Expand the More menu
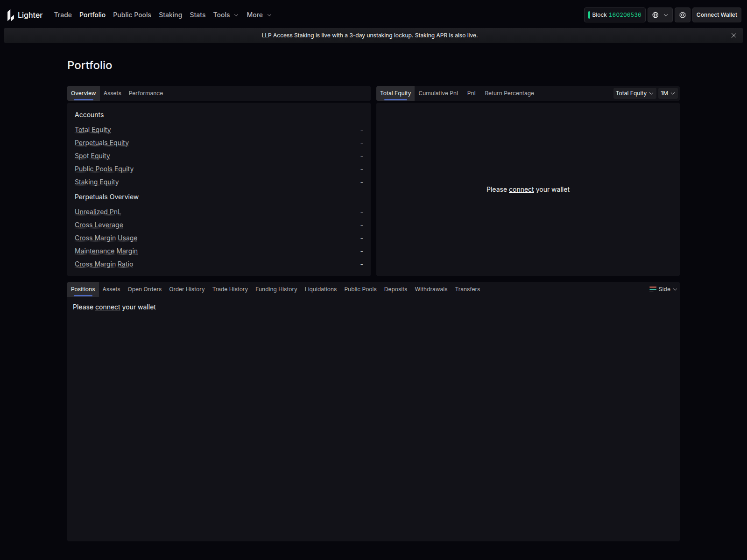The image size is (747, 560). coord(259,15)
